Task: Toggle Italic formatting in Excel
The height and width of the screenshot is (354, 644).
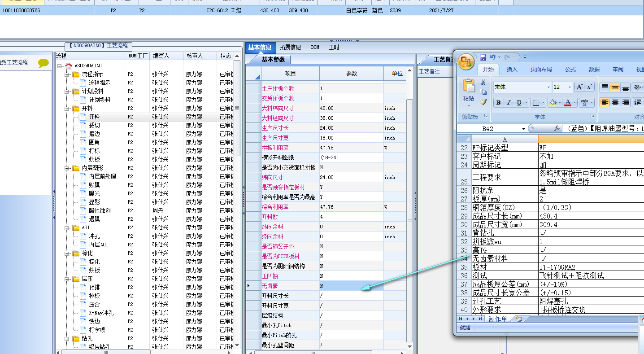Action: (x=509, y=103)
